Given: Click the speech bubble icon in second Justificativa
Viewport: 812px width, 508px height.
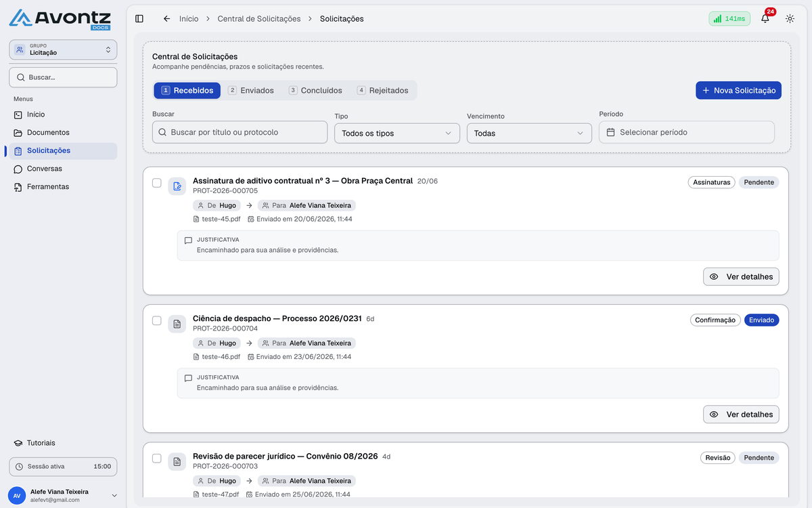Looking at the screenshot, I should click(188, 378).
